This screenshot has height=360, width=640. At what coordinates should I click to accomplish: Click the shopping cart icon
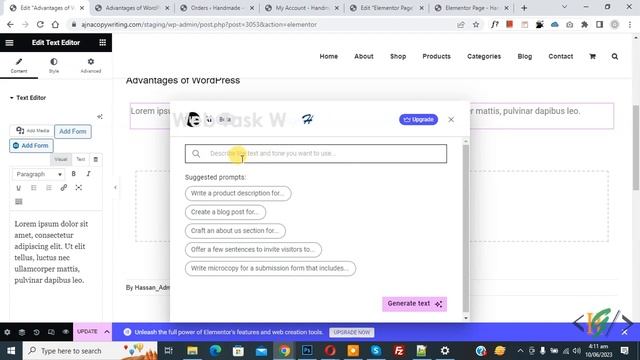tap(592, 56)
